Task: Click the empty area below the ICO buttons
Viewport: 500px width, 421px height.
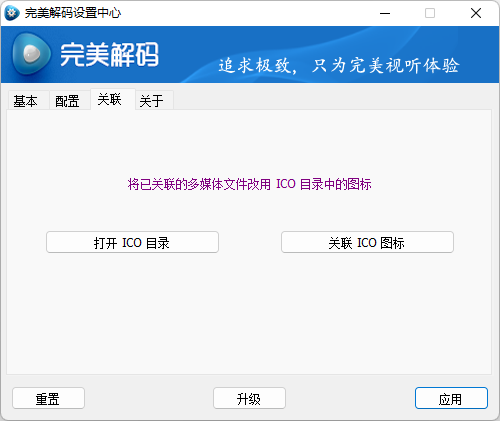Action: point(249,313)
